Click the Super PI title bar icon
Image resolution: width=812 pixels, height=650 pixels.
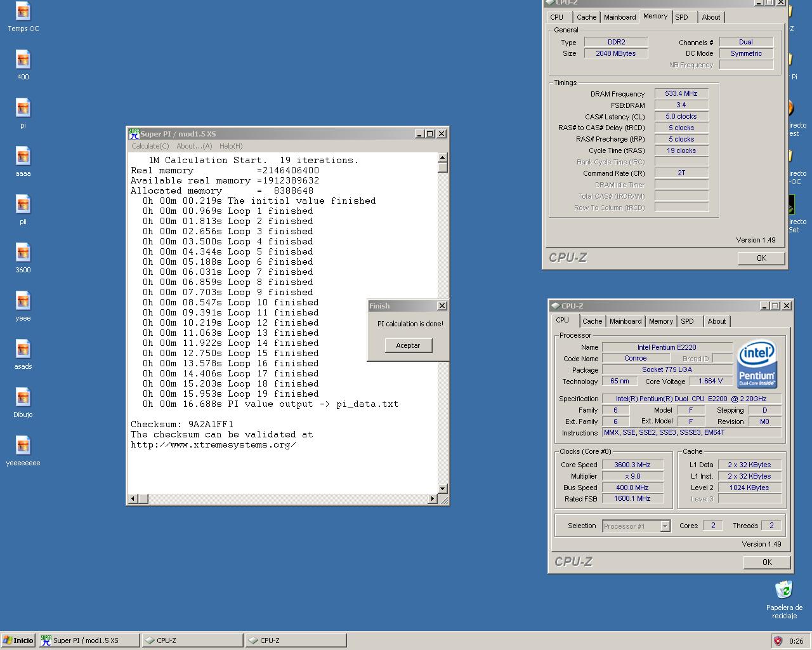(134, 134)
